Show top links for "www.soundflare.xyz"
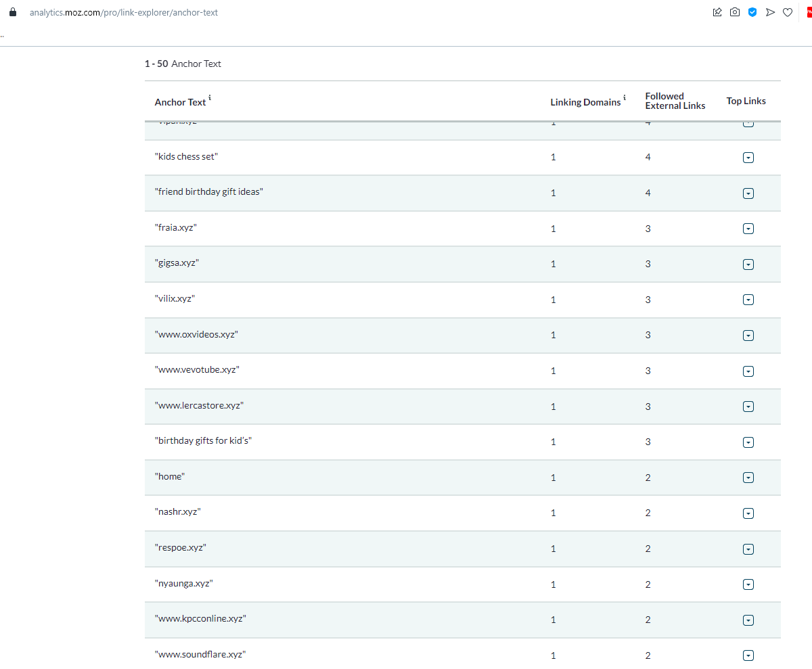Screen dimensions: 812x669 (x=748, y=655)
